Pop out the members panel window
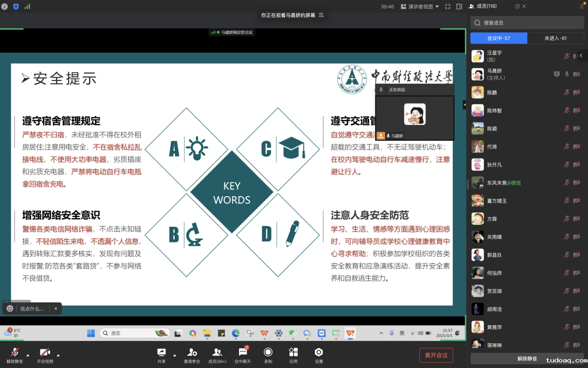Viewport: 588px width, 368px height. click(517, 6)
